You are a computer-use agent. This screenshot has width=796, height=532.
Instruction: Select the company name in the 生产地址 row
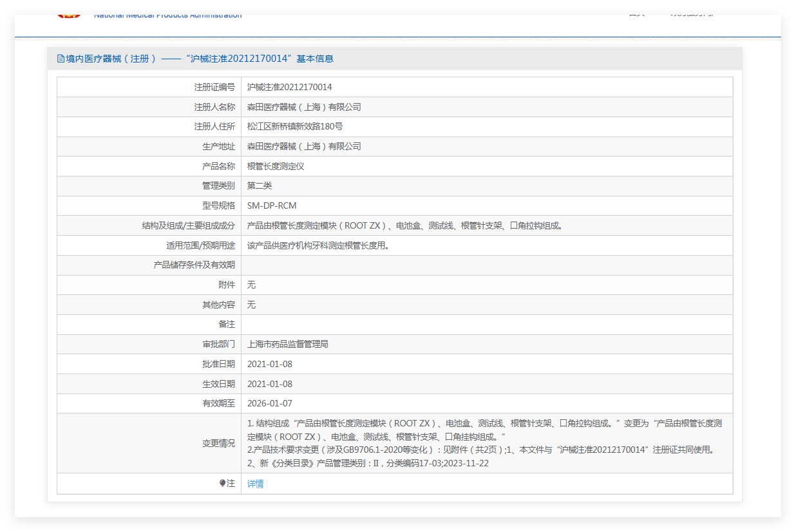304,146
